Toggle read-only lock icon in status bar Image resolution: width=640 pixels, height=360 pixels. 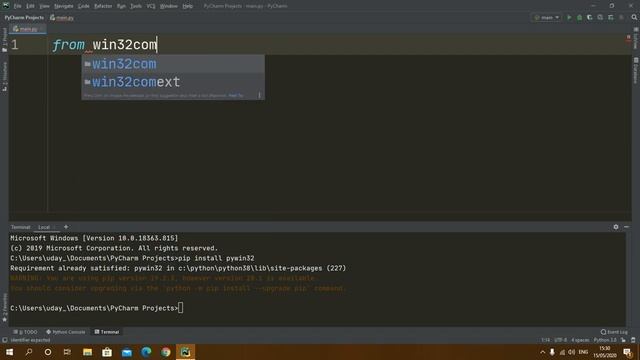(623, 340)
